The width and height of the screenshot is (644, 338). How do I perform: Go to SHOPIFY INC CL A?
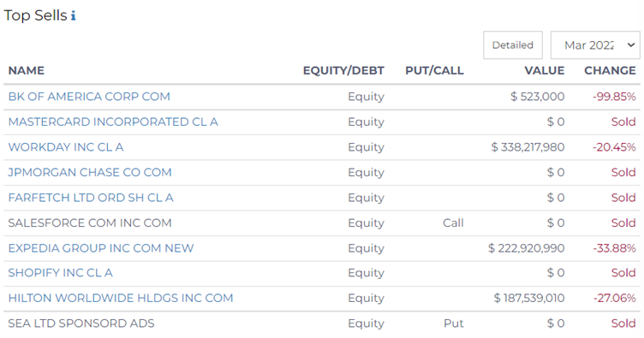(60, 273)
